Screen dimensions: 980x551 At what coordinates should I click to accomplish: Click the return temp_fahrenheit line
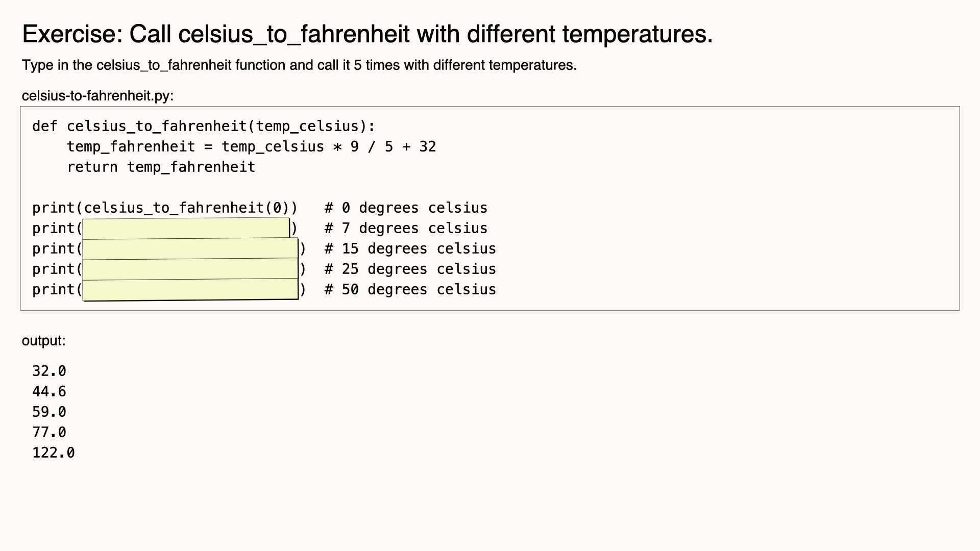(161, 167)
